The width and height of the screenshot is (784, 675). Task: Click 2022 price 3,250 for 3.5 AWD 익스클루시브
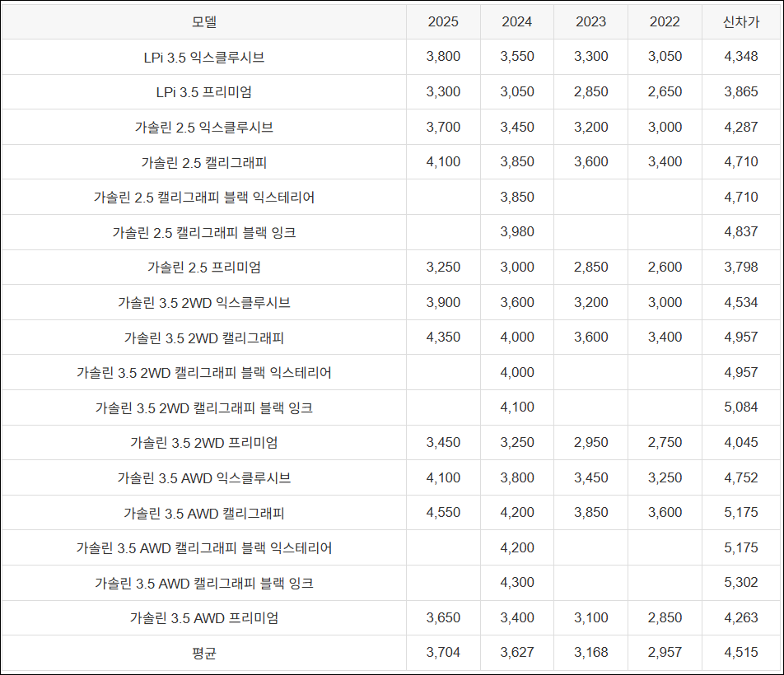pos(665,477)
